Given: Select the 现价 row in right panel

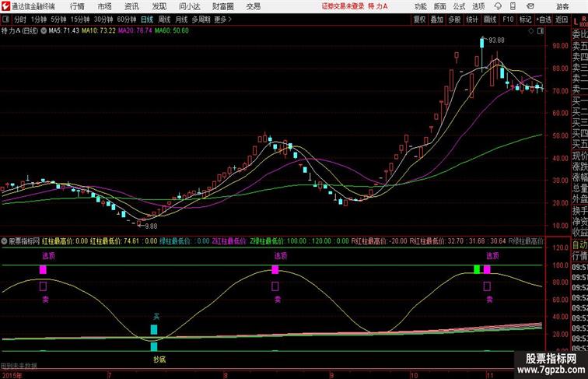Looking at the screenshot, I should click(x=579, y=156).
